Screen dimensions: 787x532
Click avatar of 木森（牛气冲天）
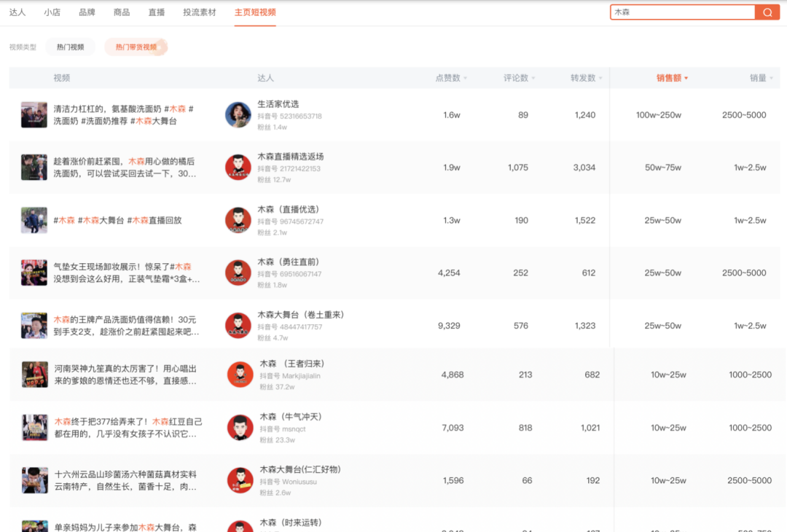[240, 428]
